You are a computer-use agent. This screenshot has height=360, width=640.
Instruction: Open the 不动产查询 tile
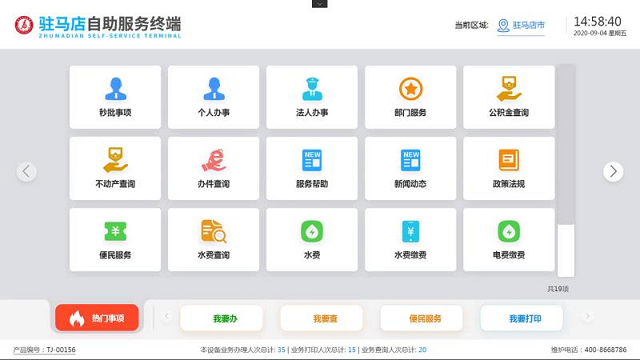click(115, 168)
